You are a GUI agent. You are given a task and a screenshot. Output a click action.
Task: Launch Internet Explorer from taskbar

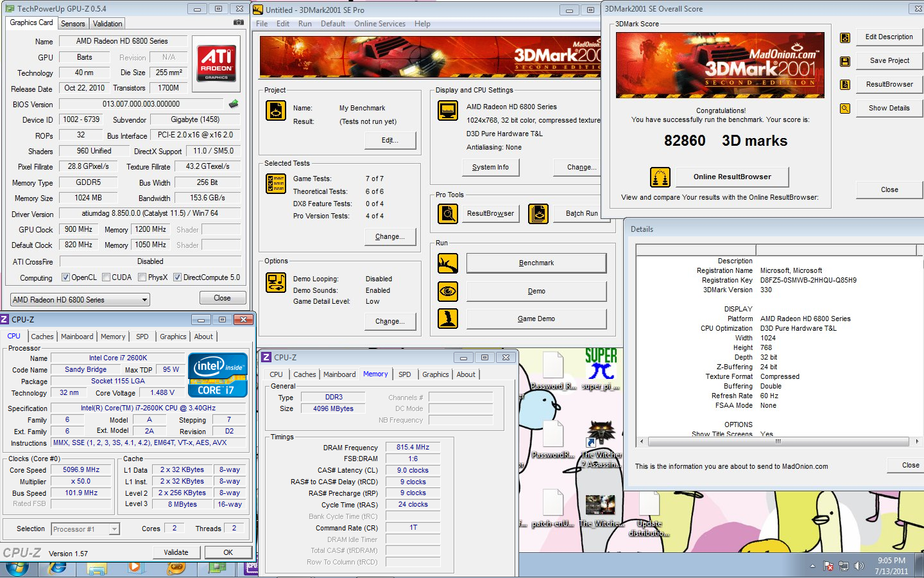pos(57,568)
